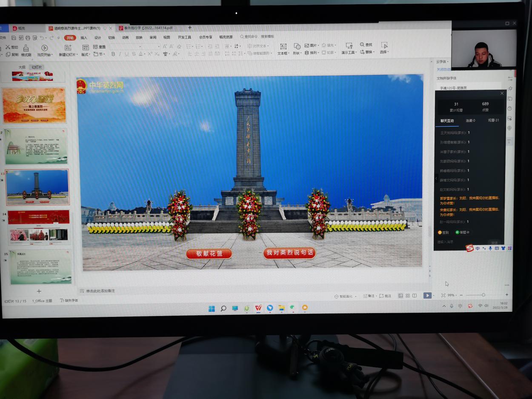532x399 pixels.
Task: Click the 我对英烈说句话 button on the slide
Action: 289,253
